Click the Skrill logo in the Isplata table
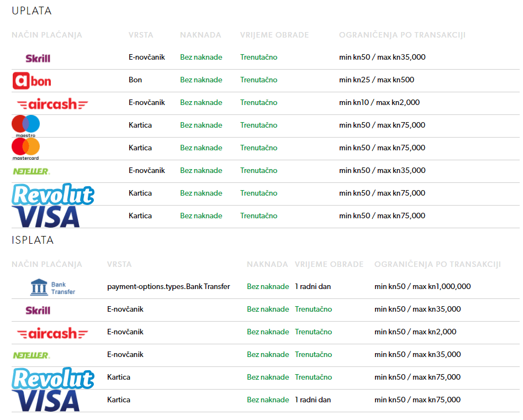The image size is (523, 420). 38,311
